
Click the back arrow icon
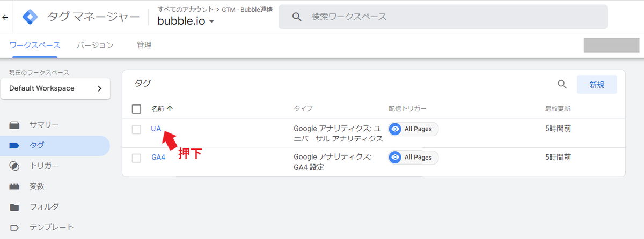click(5, 17)
